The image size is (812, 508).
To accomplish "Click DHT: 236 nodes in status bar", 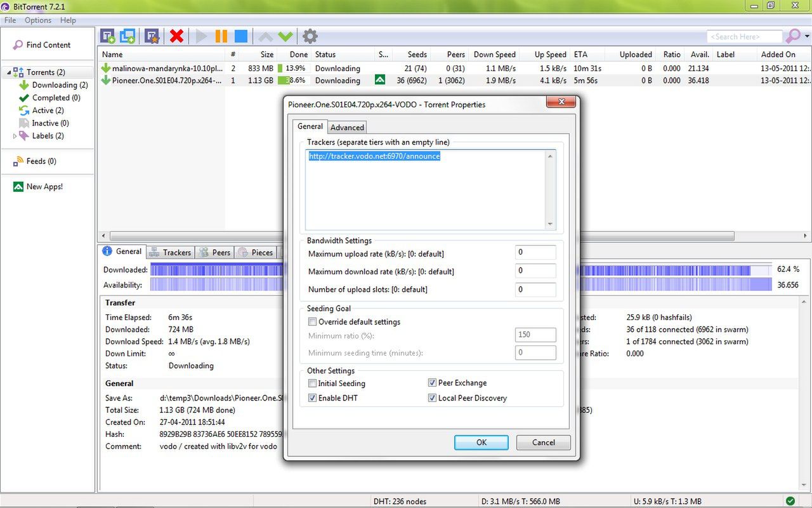I will click(x=400, y=501).
